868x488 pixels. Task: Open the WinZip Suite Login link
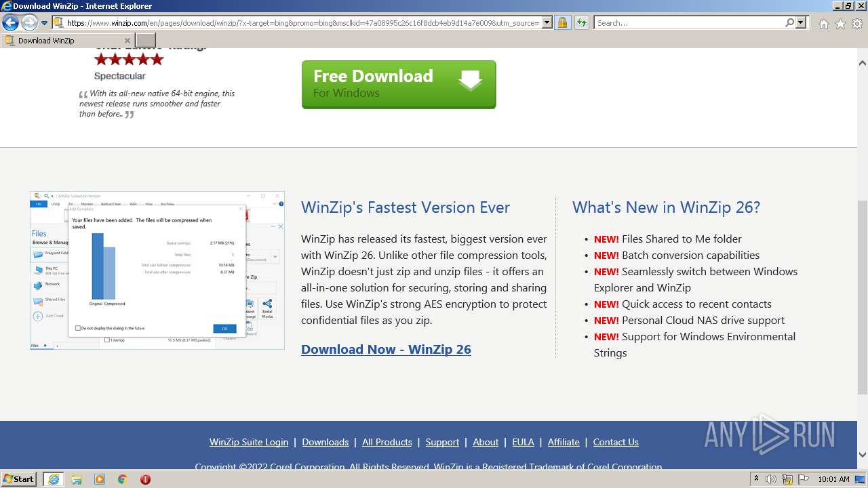point(249,442)
